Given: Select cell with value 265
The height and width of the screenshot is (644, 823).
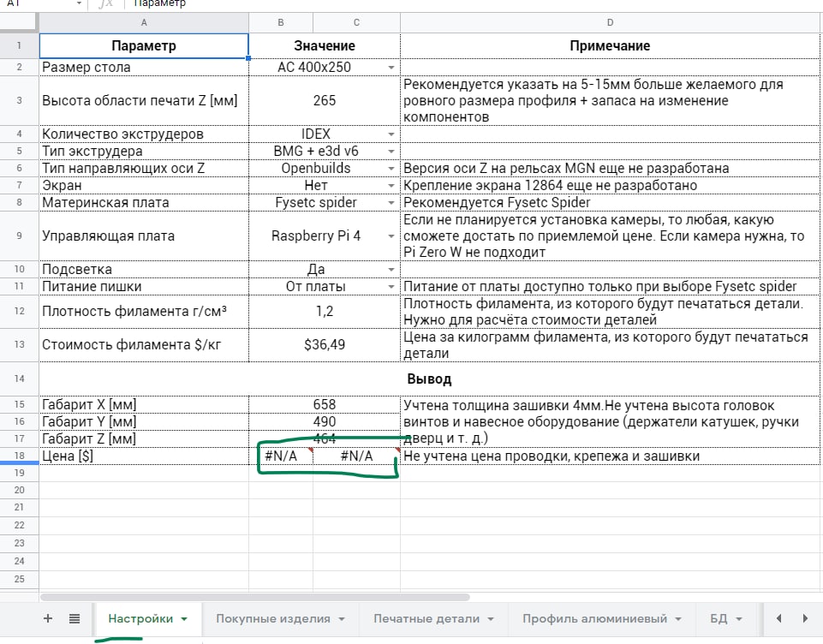Looking at the screenshot, I should pyautogui.click(x=325, y=101).
